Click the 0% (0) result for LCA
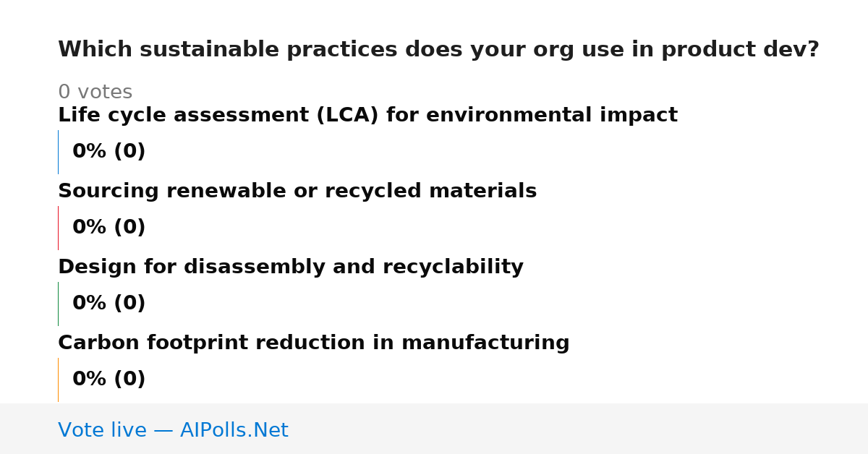 pyautogui.click(x=109, y=152)
